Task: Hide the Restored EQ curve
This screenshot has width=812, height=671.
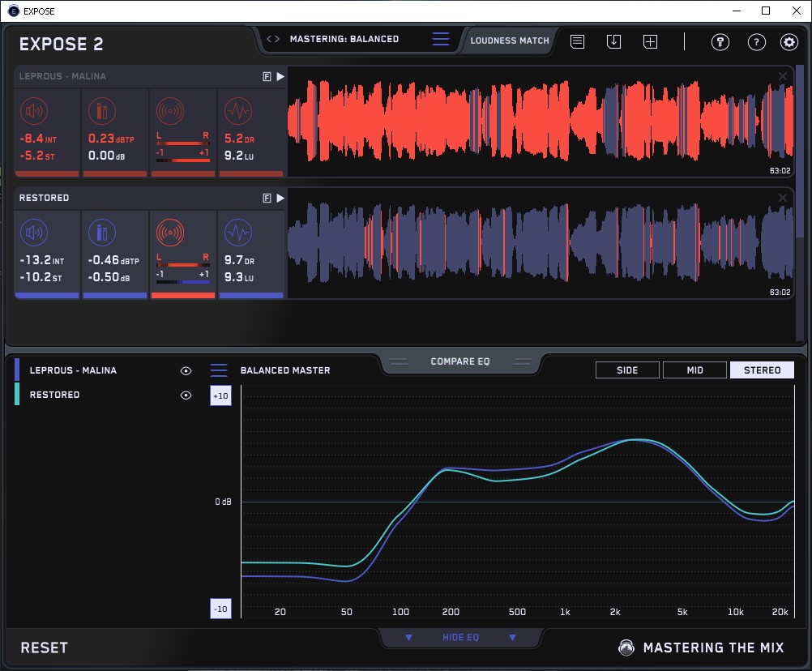Action: (186, 395)
